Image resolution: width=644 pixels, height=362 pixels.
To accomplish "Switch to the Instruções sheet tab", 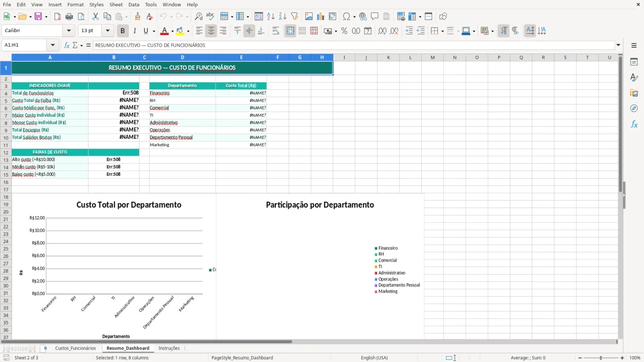I will click(x=169, y=348).
